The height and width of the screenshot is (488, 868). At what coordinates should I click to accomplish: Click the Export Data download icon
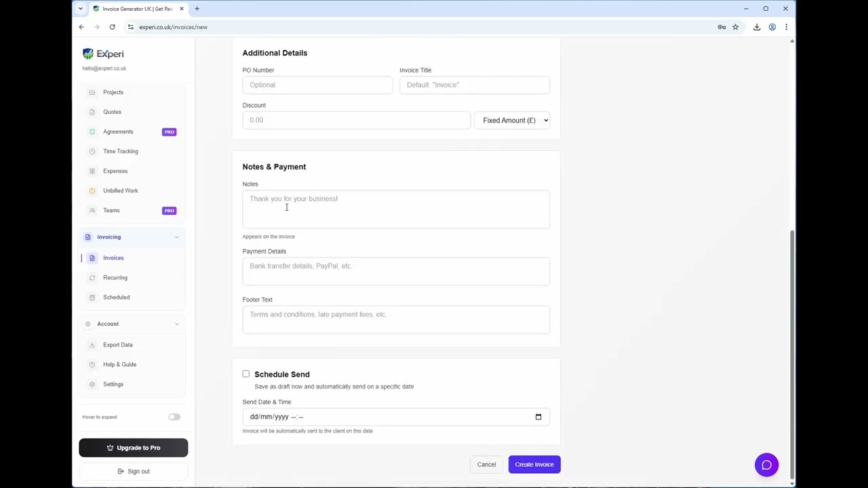pyautogui.click(x=92, y=345)
